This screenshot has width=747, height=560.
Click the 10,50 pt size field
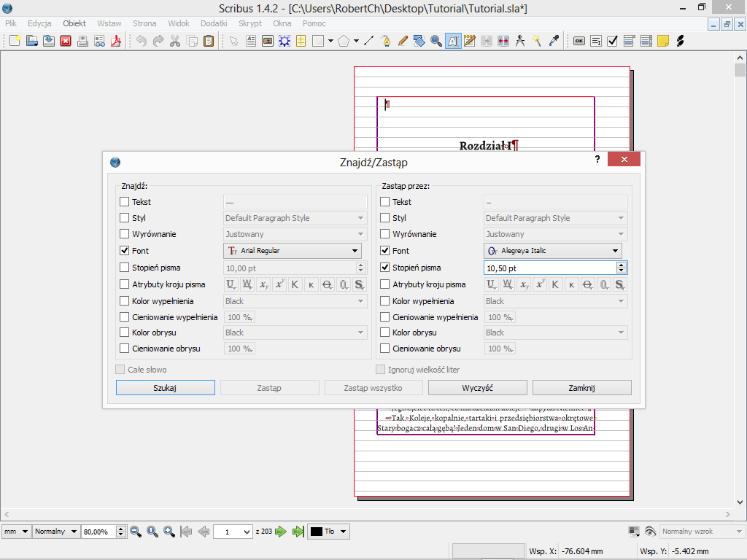point(549,268)
